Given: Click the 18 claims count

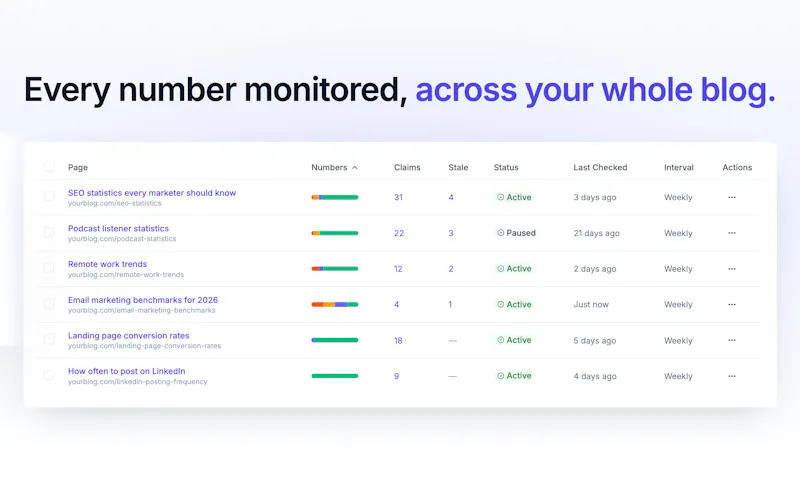Looking at the screenshot, I should (x=398, y=340).
